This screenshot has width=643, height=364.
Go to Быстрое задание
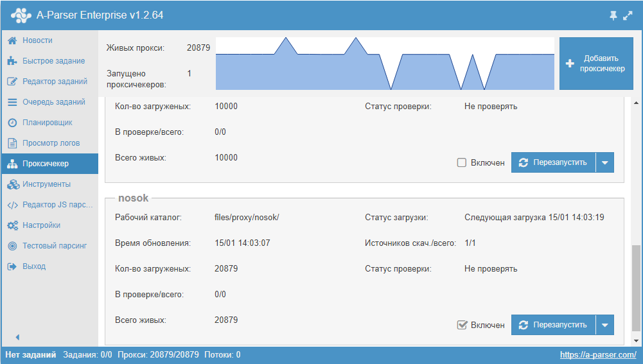click(x=49, y=60)
